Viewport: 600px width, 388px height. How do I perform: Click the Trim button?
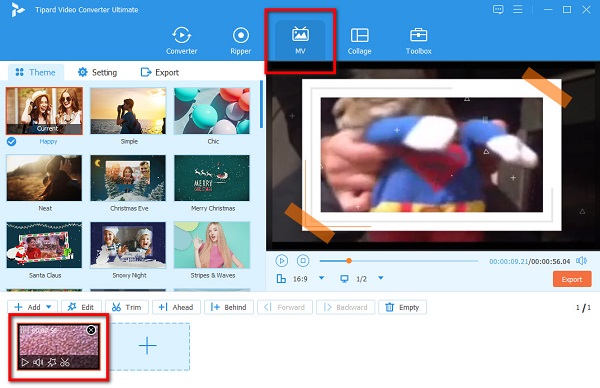(127, 307)
